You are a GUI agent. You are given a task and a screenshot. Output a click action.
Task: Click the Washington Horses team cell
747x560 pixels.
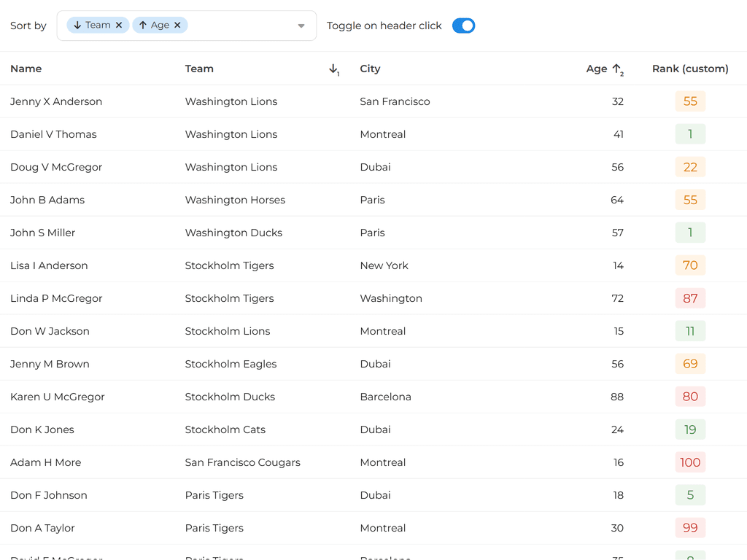[x=235, y=200]
